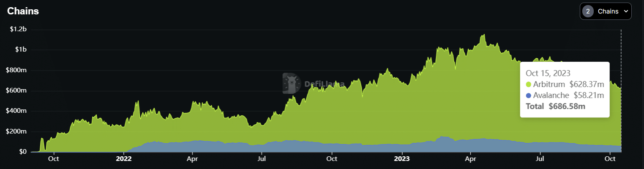The height and width of the screenshot is (169, 644).
Task: Click the blue Avalanche dot in tooltip
Action: [528, 95]
